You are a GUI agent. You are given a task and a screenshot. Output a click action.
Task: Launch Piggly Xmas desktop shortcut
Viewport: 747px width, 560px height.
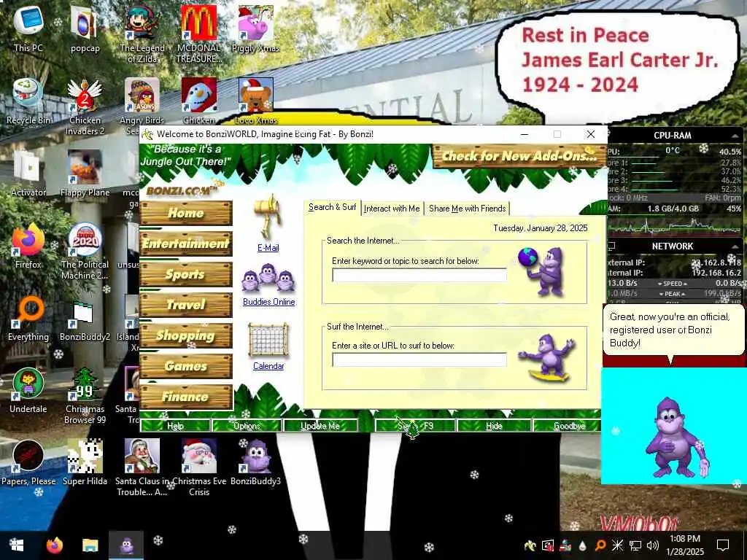pyautogui.click(x=255, y=28)
